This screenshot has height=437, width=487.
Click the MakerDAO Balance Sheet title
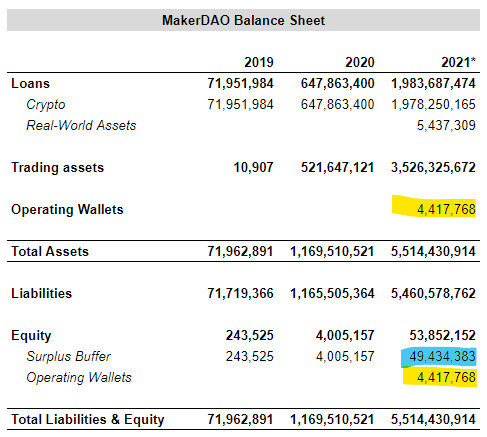243,20
